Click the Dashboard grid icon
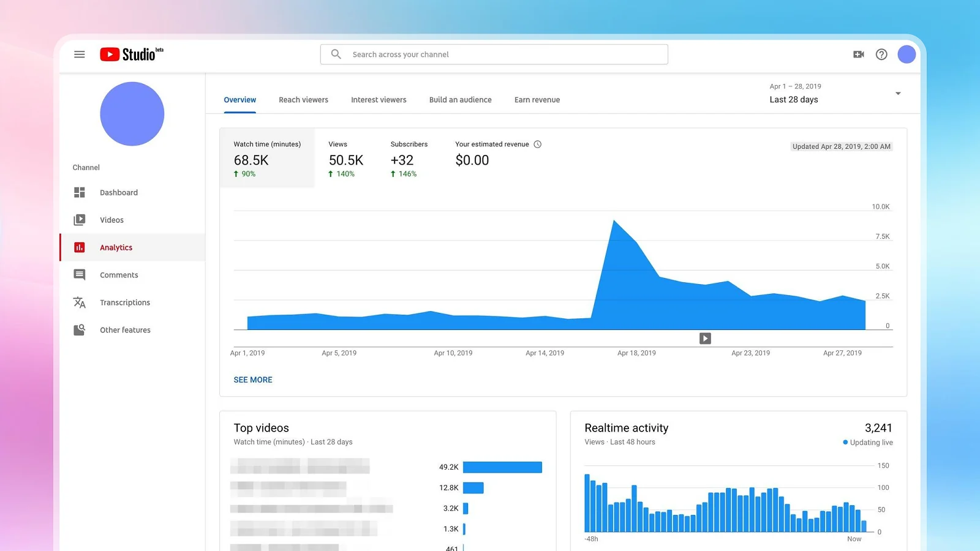 click(x=80, y=192)
